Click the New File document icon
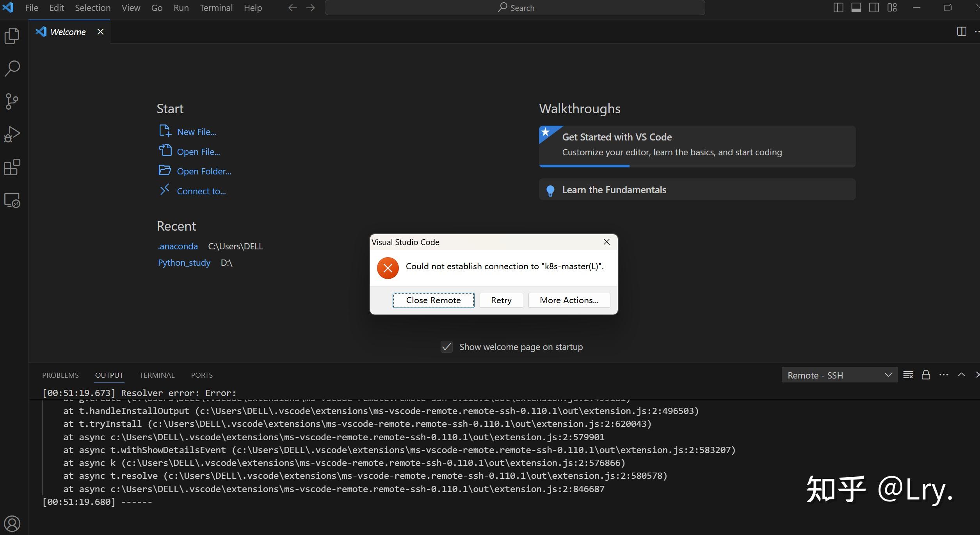The height and width of the screenshot is (535, 980). pyautogui.click(x=165, y=131)
